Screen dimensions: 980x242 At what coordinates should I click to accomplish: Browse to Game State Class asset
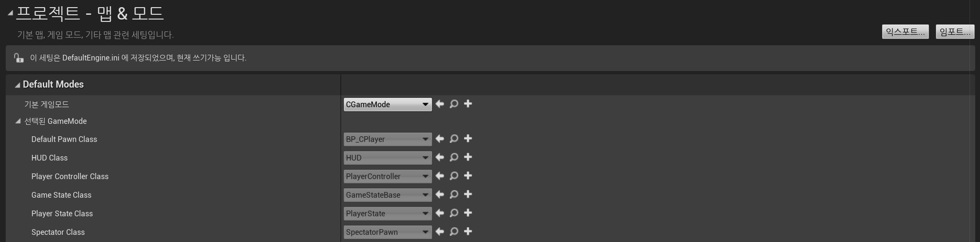(454, 194)
